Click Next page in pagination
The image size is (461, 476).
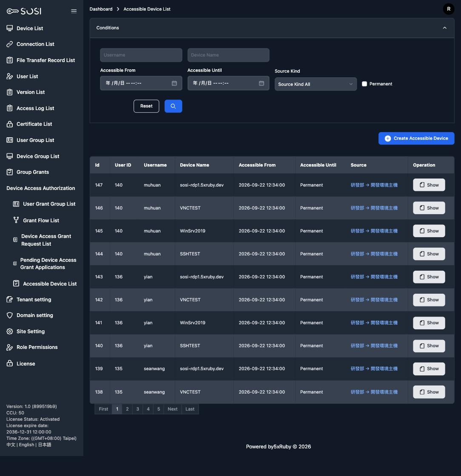pyautogui.click(x=173, y=409)
